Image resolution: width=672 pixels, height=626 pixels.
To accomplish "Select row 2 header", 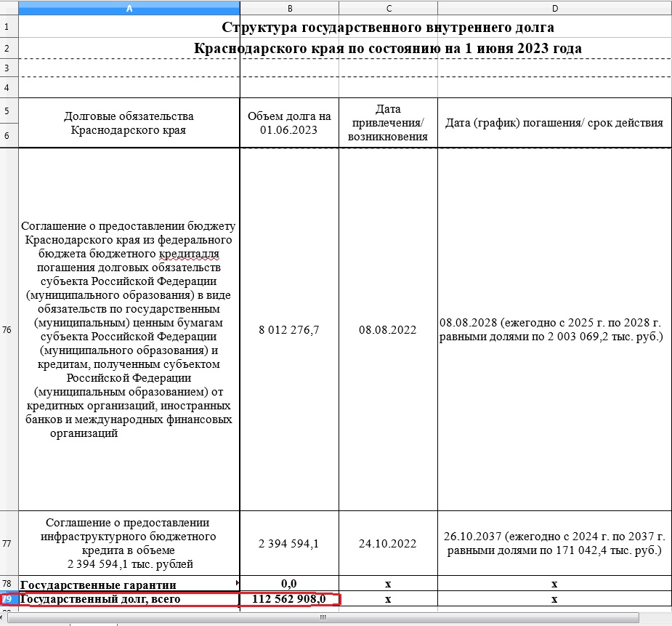I will point(9,48).
